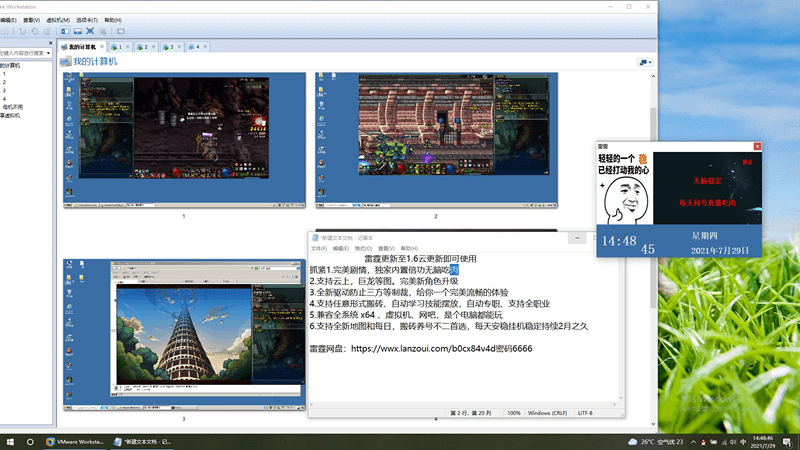This screenshot has height=450, width=800.
Task: Click line '2.支持云上' in Notepad
Action: tap(384, 281)
